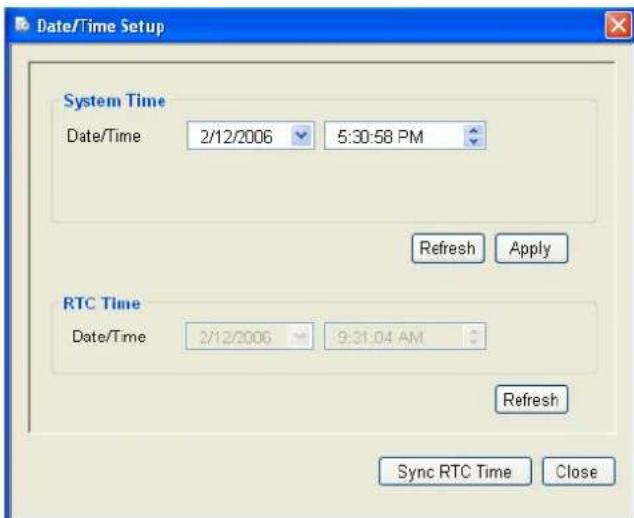Refresh the System Time values
This screenshot has width=634, height=518.
pos(448,248)
